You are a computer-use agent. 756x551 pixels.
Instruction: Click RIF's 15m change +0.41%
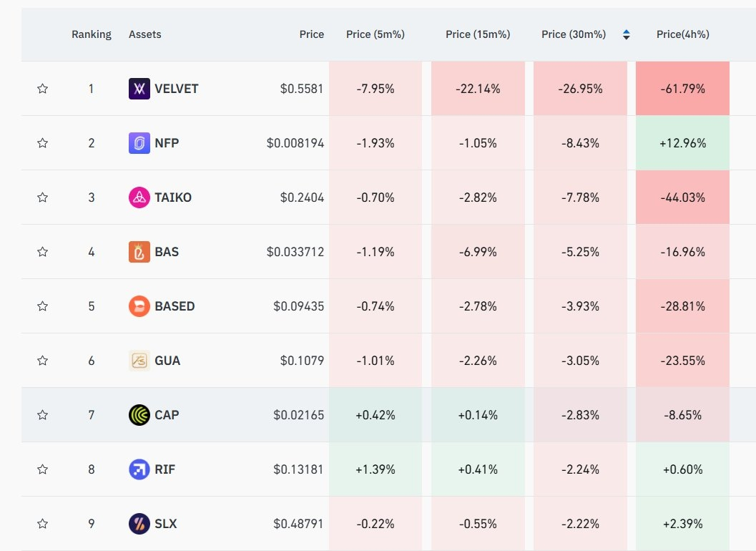[x=478, y=469]
